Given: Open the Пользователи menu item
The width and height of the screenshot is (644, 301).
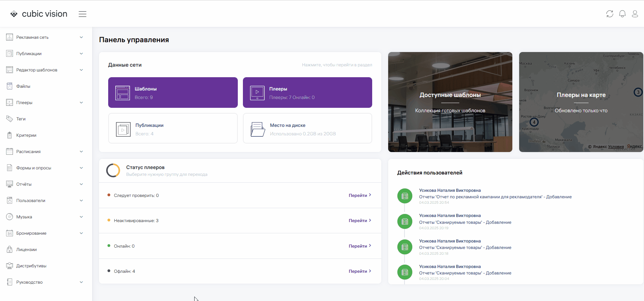Looking at the screenshot, I should (x=31, y=201).
